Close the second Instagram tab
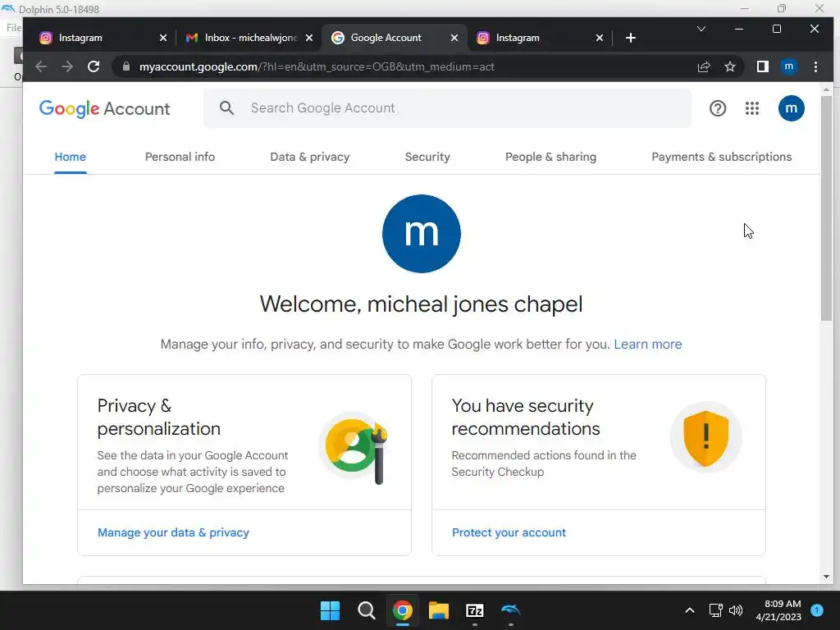Viewport: 840px width, 630px height. pos(600,38)
